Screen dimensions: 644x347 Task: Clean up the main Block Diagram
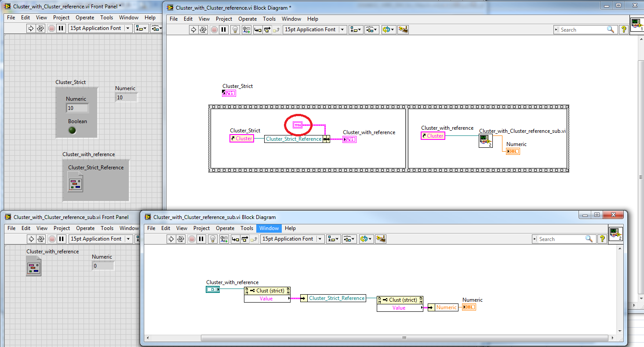pos(403,29)
